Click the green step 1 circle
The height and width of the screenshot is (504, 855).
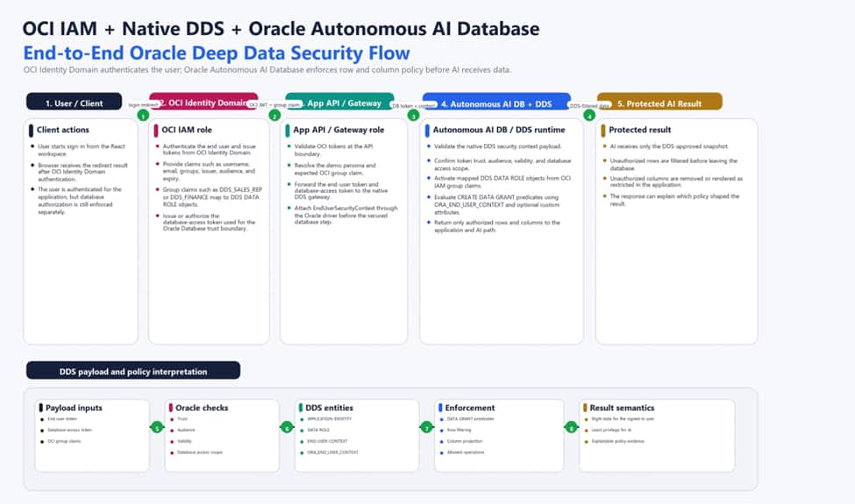(x=143, y=115)
